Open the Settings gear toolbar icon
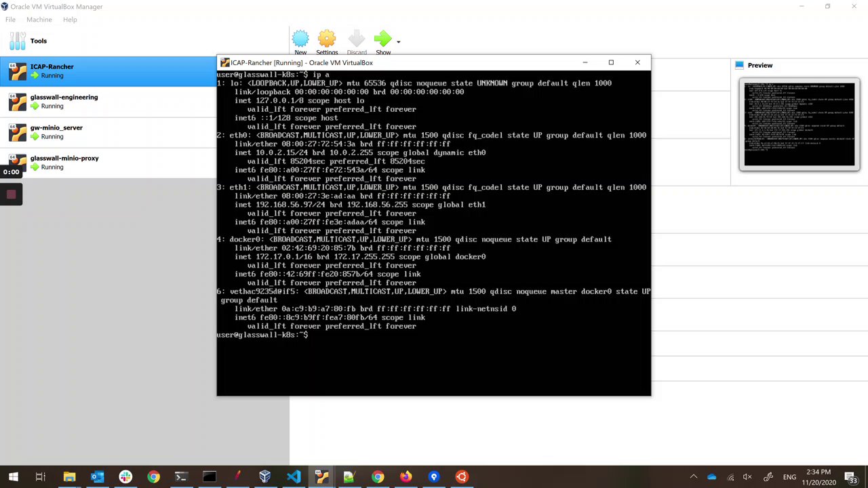The width and height of the screenshot is (868, 488). (327, 39)
